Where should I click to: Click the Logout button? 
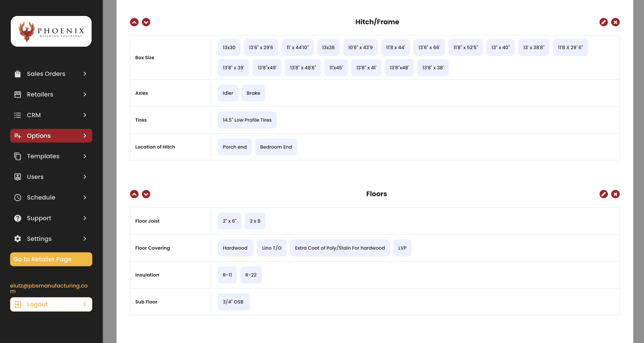(x=51, y=304)
